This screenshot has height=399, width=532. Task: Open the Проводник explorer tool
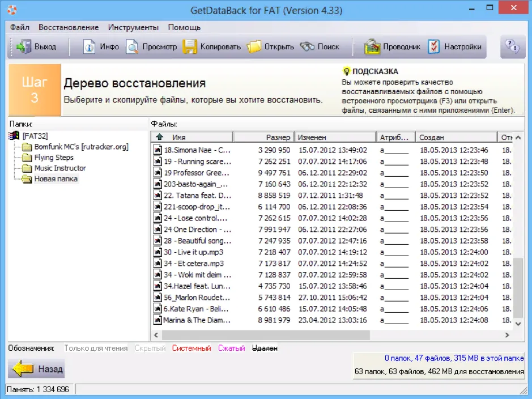point(392,47)
